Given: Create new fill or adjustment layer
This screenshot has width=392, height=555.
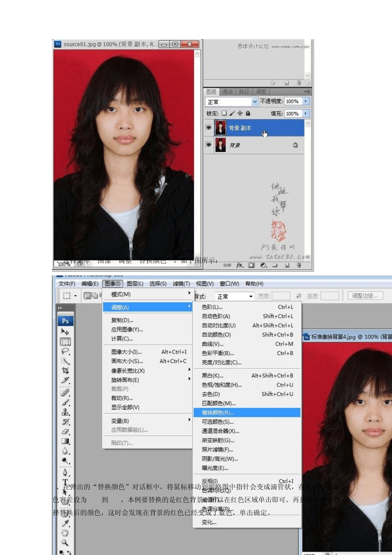Looking at the screenshot, I should pyautogui.click(x=263, y=265).
